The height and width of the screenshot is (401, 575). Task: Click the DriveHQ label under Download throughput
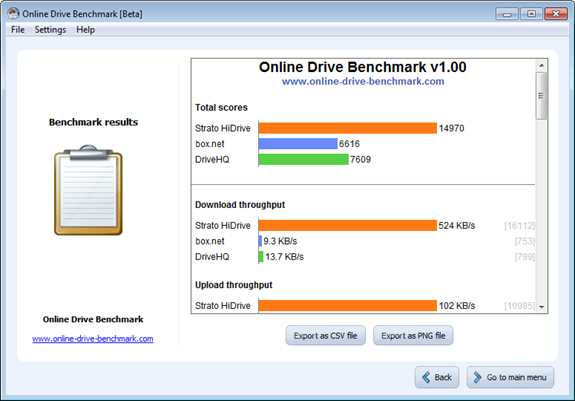[212, 257]
